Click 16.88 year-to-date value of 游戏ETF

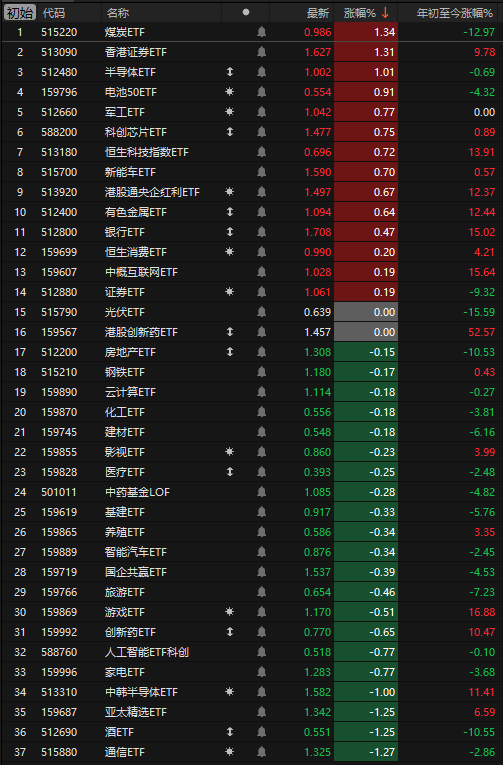click(x=482, y=612)
